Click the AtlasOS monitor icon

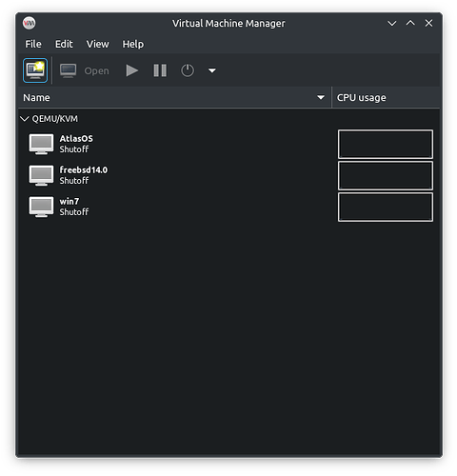(x=41, y=144)
